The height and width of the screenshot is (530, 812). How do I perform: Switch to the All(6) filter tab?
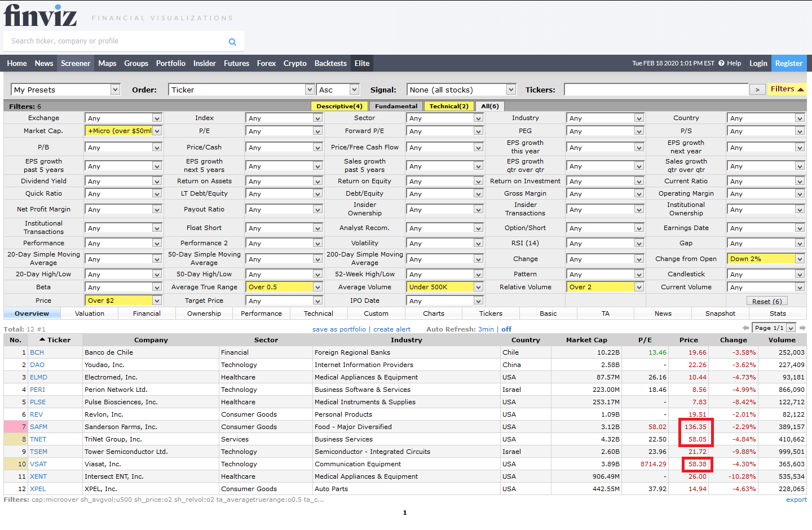pyautogui.click(x=490, y=106)
